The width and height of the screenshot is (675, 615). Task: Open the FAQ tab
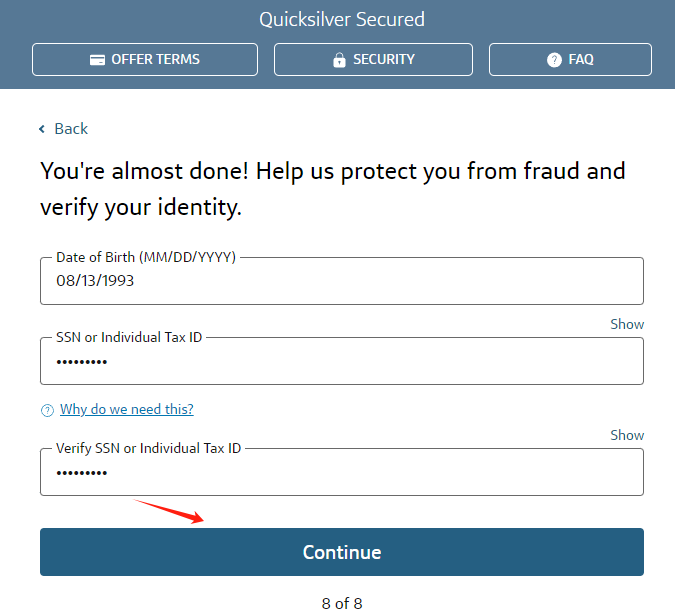coord(570,59)
